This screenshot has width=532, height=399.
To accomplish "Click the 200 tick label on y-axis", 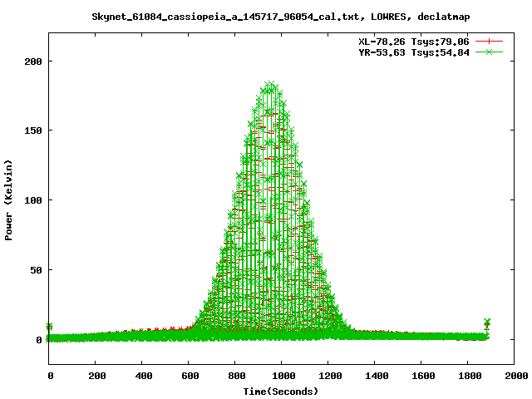I will point(33,62).
